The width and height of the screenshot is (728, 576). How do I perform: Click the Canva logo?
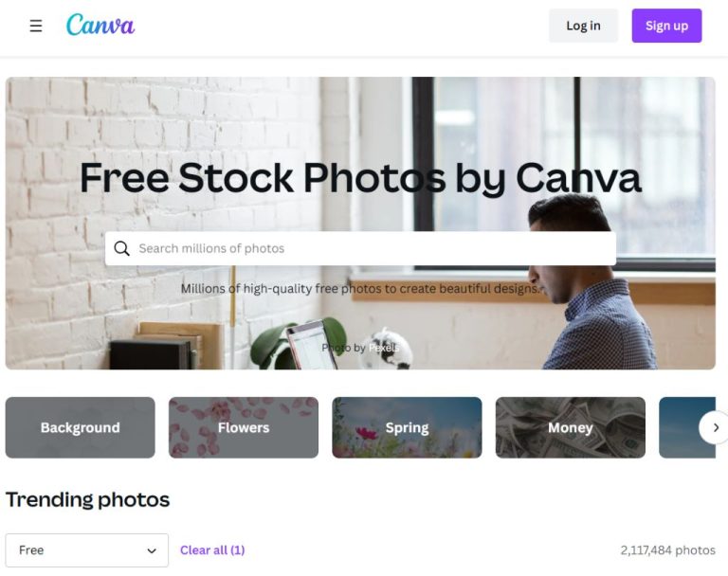click(100, 25)
